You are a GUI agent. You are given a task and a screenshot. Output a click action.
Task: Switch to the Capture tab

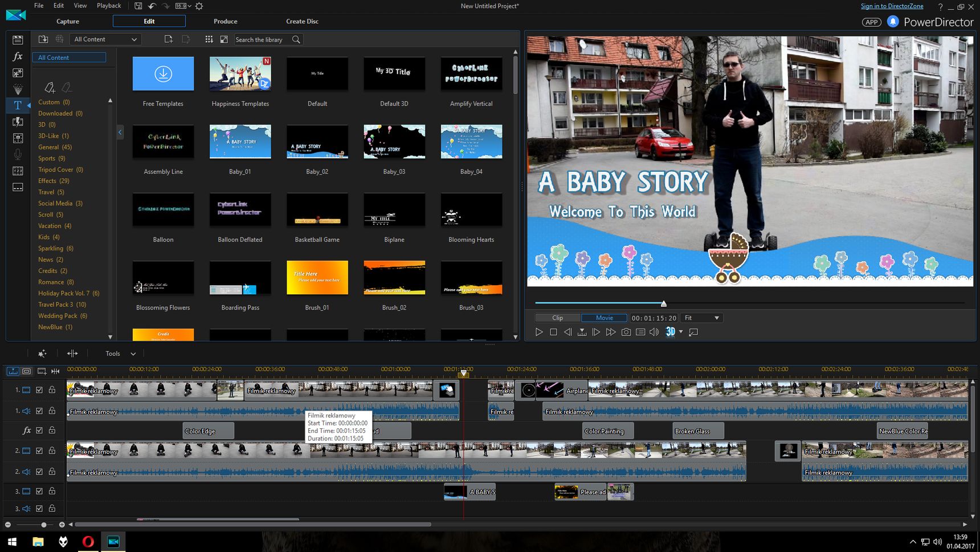click(x=68, y=21)
